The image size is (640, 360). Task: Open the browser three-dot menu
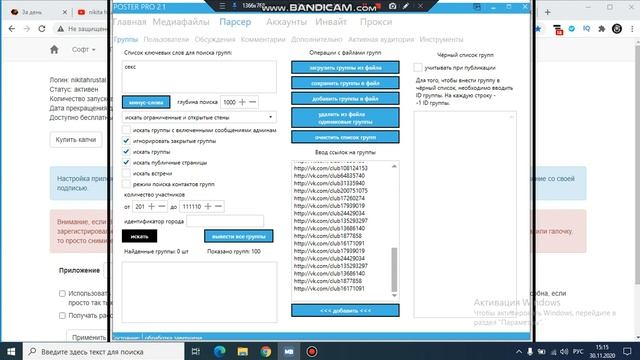632,29
